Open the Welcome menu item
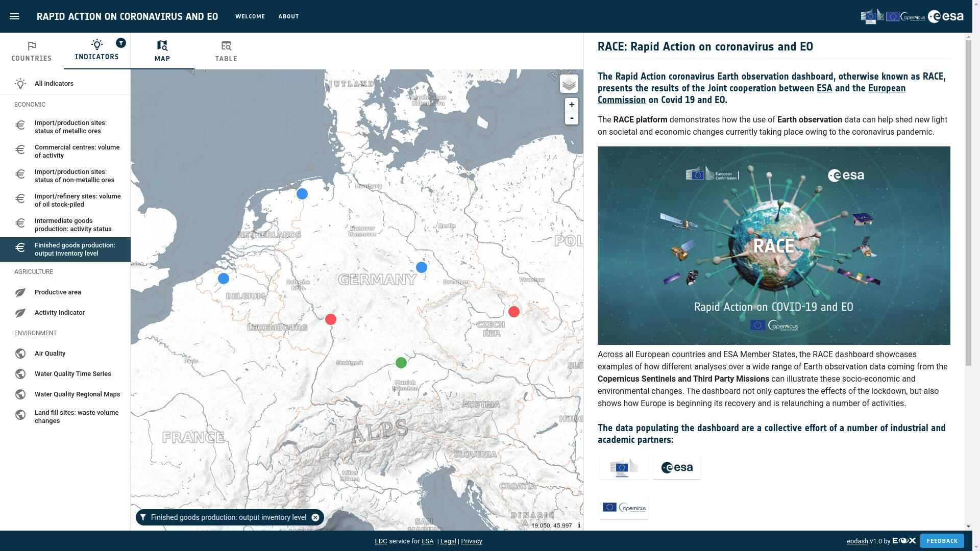 click(250, 16)
